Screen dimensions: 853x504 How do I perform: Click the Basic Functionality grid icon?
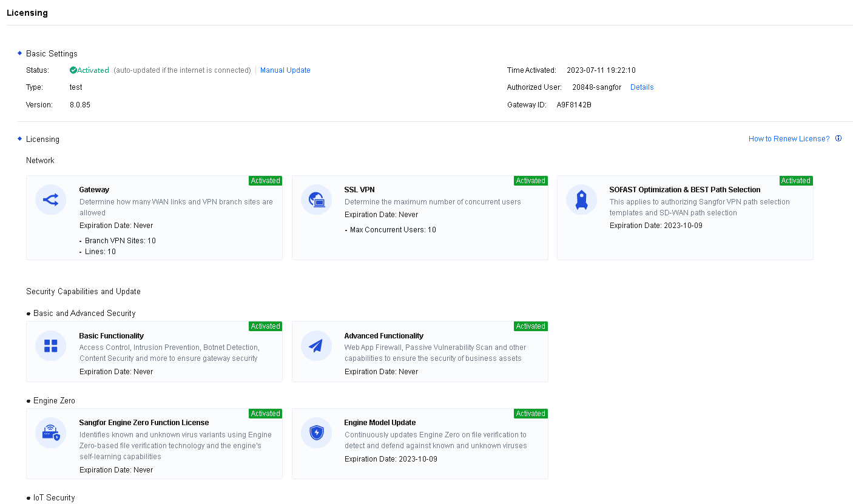tap(51, 346)
